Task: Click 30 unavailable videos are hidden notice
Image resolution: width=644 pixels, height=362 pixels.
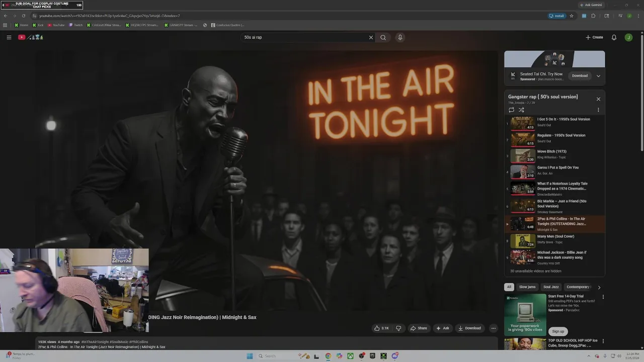Action: tap(535, 271)
